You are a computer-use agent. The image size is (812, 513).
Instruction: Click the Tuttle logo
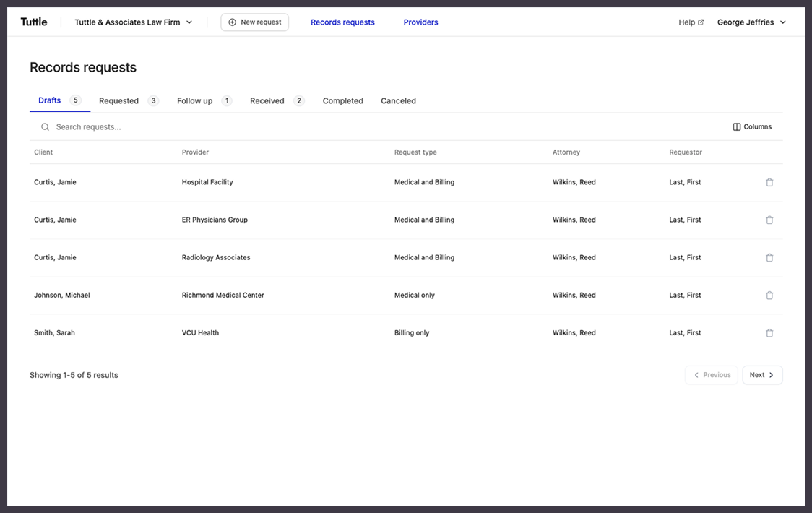click(x=34, y=22)
